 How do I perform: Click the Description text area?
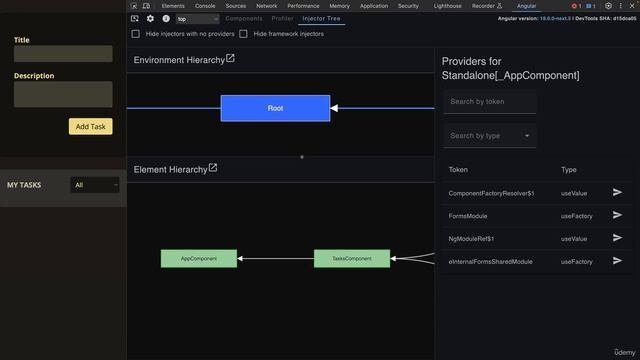pyautogui.click(x=63, y=94)
